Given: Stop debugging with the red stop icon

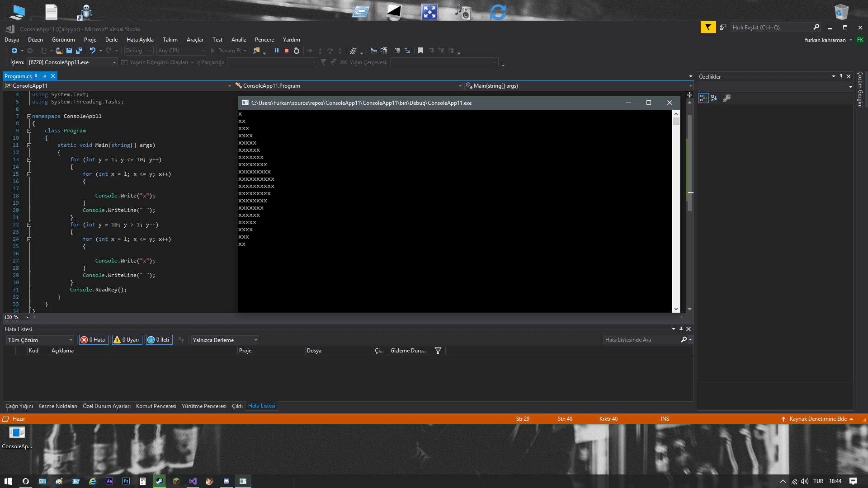Looking at the screenshot, I should [x=287, y=51].
